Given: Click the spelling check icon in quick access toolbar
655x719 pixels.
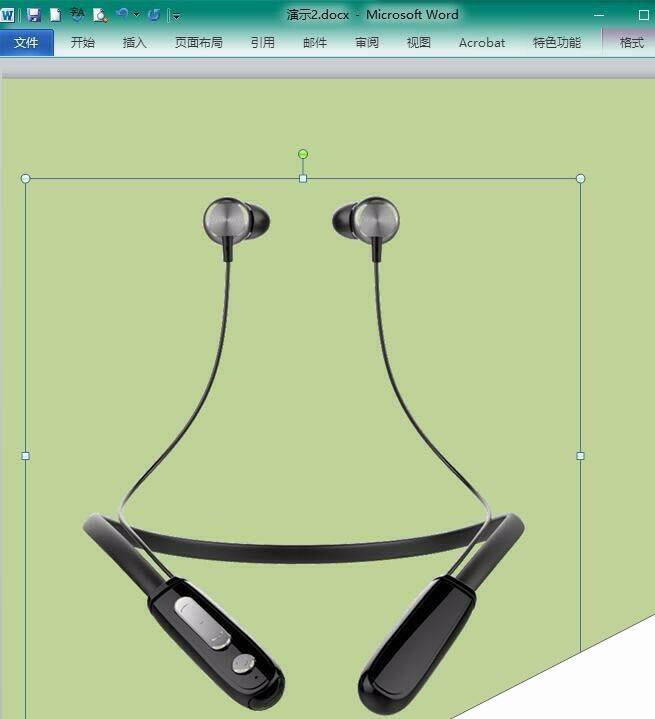Looking at the screenshot, I should click(77, 14).
